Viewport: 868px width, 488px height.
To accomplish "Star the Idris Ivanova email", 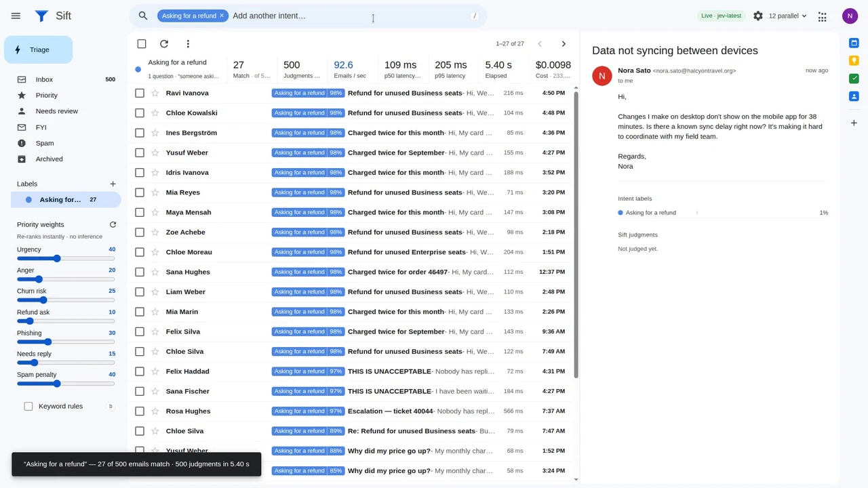I will [x=155, y=172].
